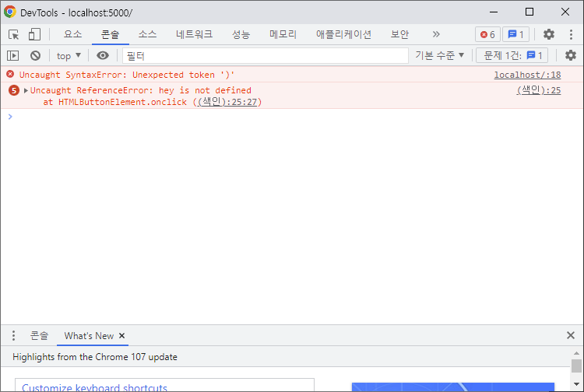Expand the ReferenceError message triangle
This screenshot has height=392, width=584.
point(26,90)
